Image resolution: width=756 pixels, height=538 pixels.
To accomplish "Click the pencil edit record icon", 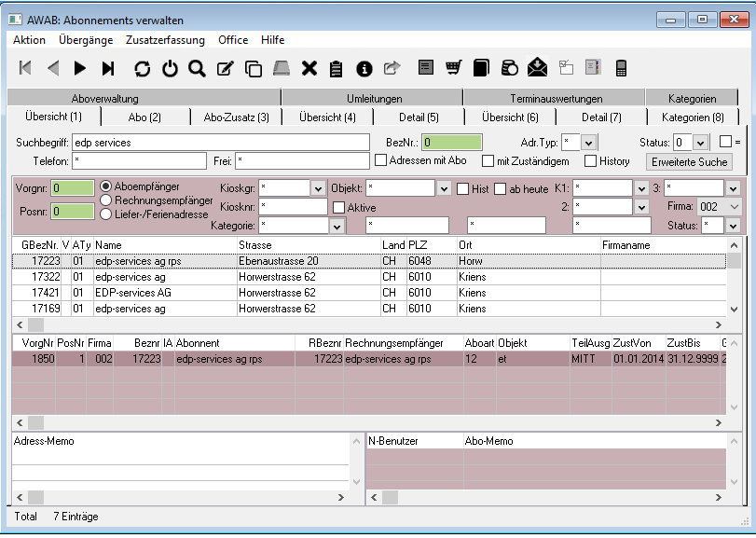I will point(225,68).
